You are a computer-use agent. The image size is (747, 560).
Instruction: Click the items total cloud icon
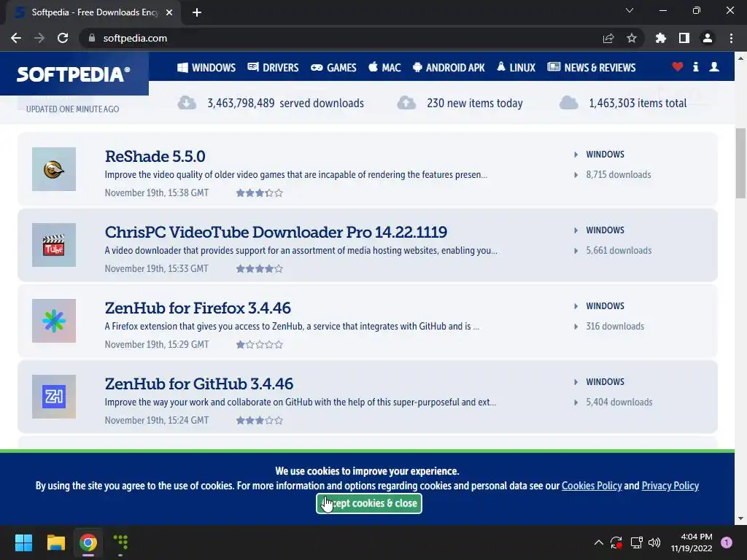click(568, 102)
